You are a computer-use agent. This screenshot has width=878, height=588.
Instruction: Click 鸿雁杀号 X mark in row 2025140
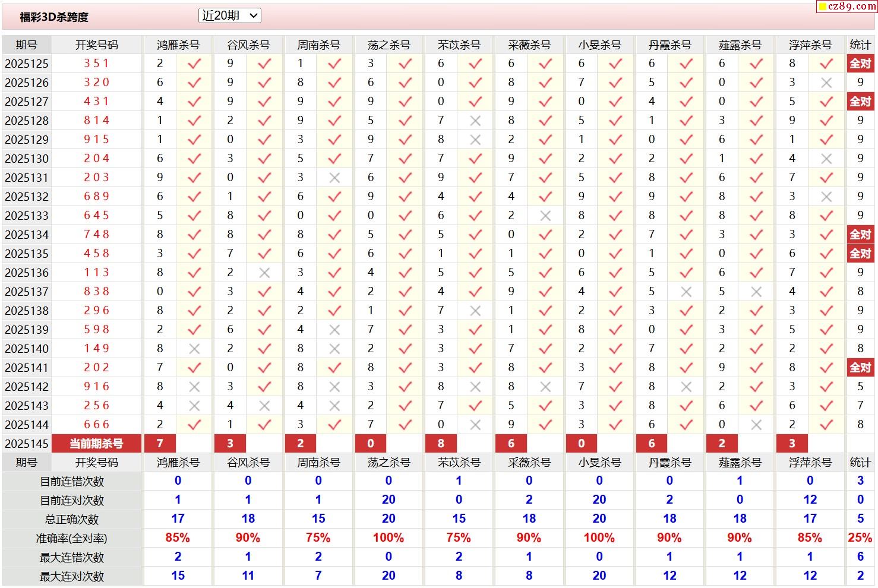click(194, 349)
